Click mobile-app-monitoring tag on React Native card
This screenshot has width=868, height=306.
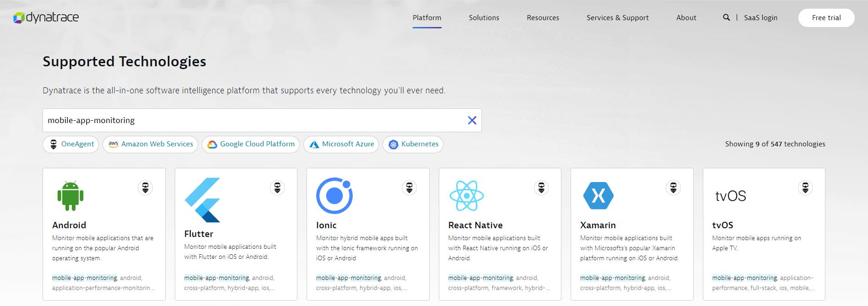481,278
